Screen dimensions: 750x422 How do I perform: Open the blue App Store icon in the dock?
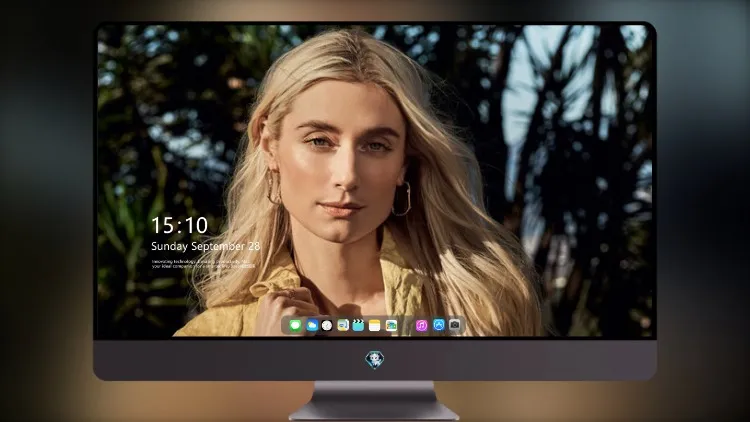click(x=439, y=325)
